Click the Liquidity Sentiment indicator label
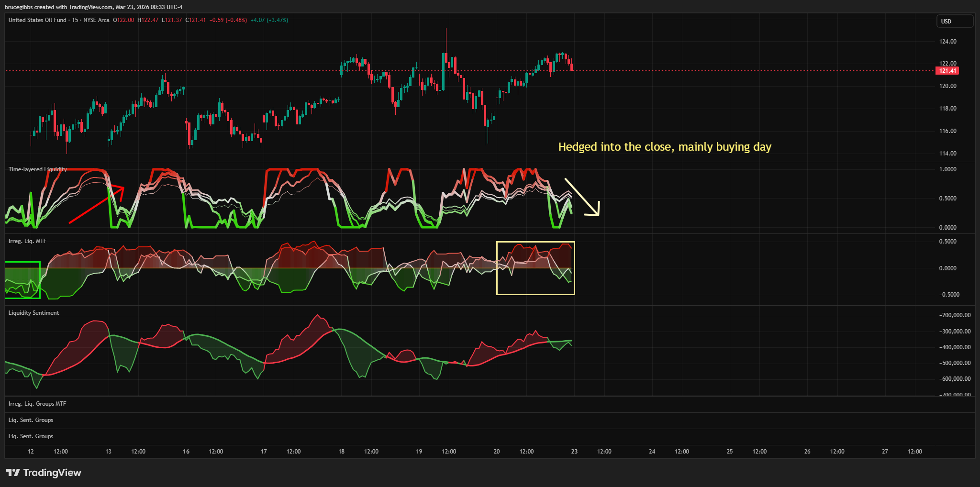 click(x=33, y=313)
